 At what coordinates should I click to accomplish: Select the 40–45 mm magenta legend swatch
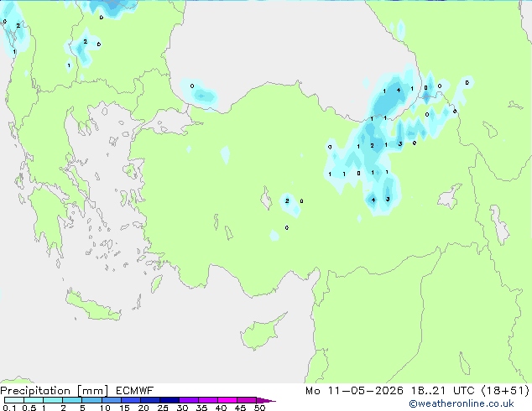(227, 400)
